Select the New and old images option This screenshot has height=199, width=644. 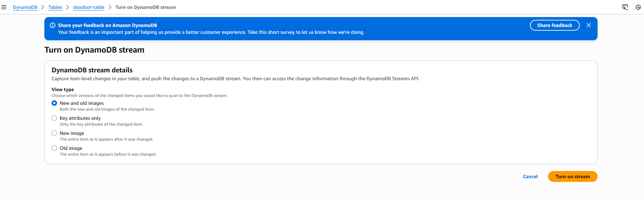pos(54,103)
